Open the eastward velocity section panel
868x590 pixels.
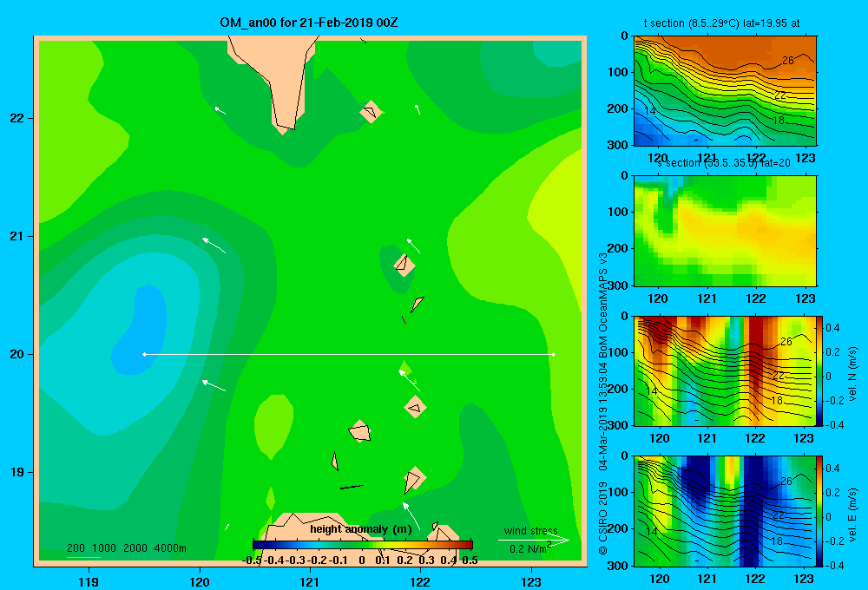[725, 511]
